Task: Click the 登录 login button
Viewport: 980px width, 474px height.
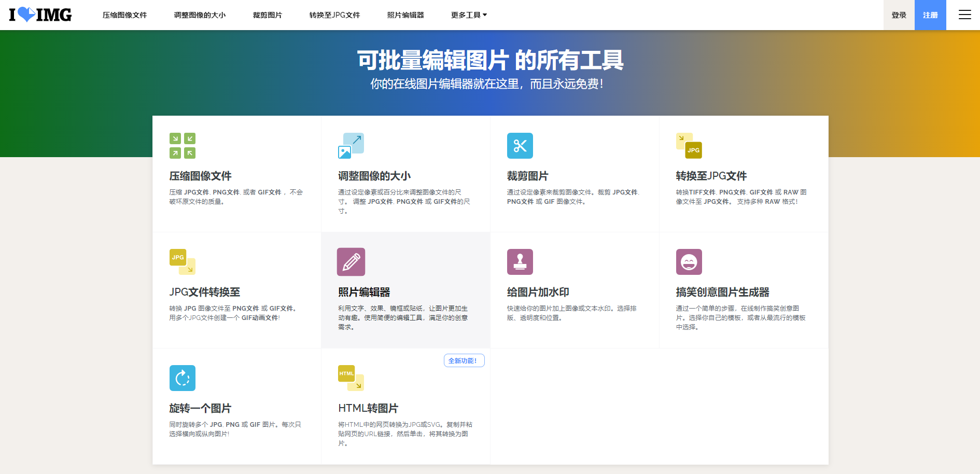Action: coord(899,15)
